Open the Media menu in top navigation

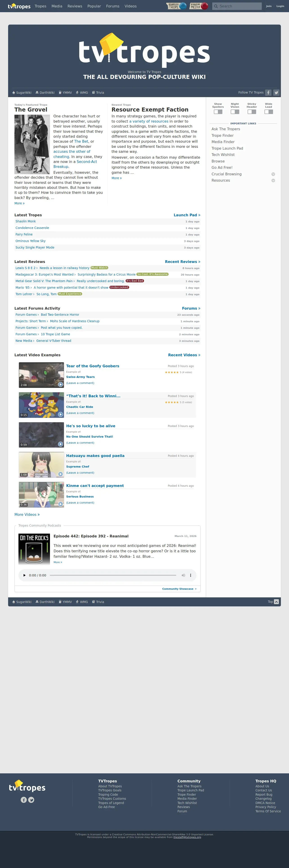(x=57, y=6)
